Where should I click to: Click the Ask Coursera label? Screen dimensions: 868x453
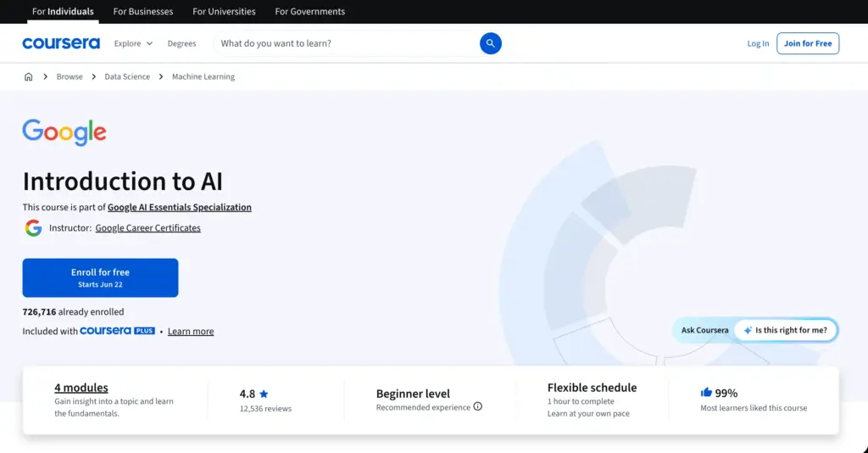point(704,330)
